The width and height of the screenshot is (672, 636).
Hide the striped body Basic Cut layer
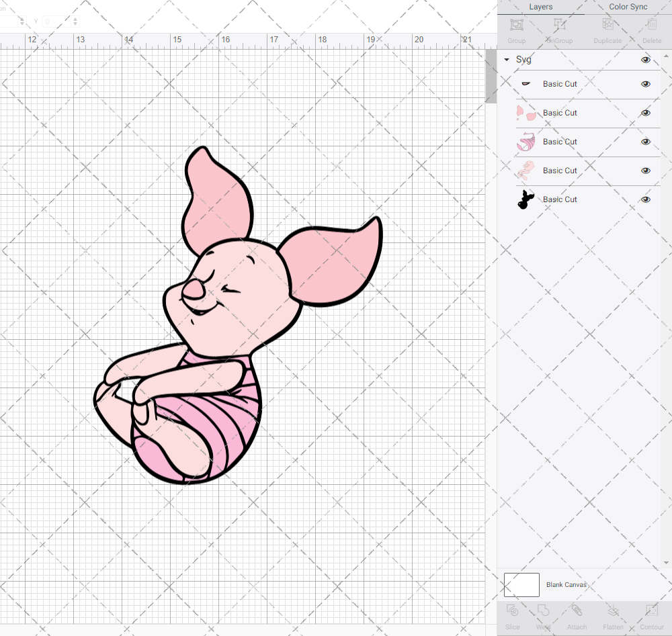click(645, 142)
